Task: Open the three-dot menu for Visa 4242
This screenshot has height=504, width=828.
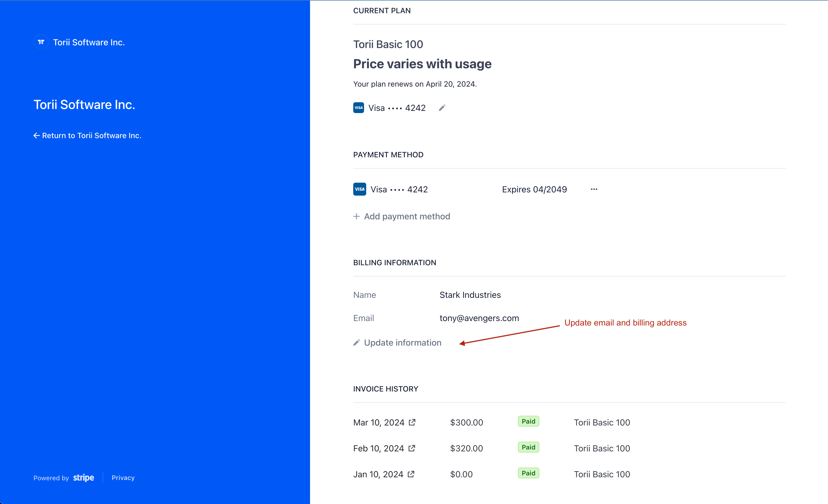Action: [x=594, y=189]
